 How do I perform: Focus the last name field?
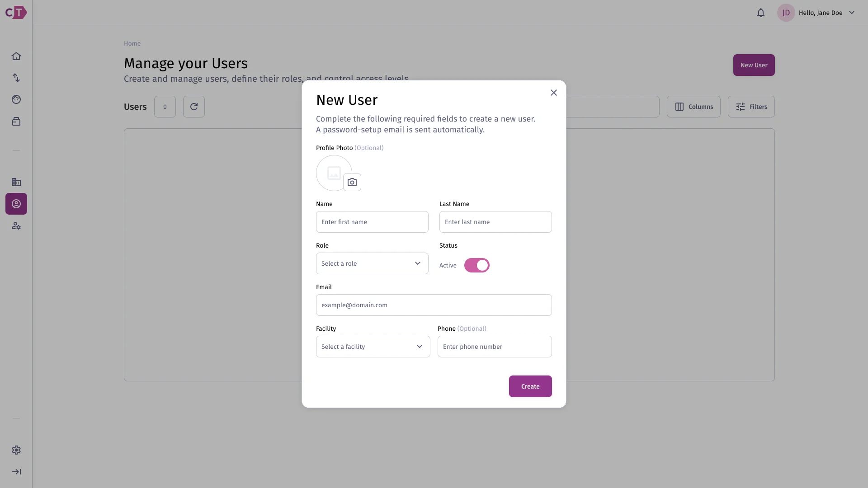point(495,222)
